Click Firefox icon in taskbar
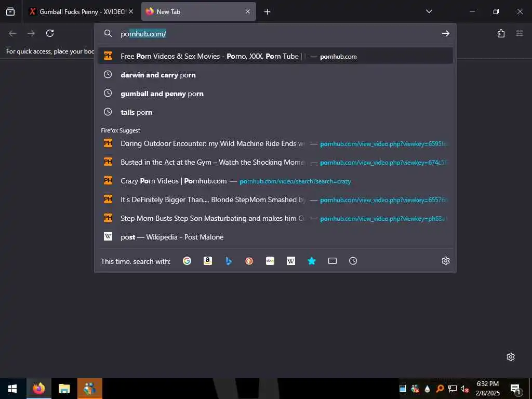Image resolution: width=532 pixels, height=399 pixels. tap(39, 389)
